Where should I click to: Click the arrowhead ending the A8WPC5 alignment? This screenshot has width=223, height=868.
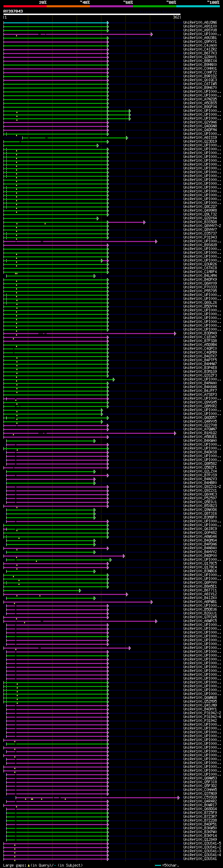[x=156, y=621]
